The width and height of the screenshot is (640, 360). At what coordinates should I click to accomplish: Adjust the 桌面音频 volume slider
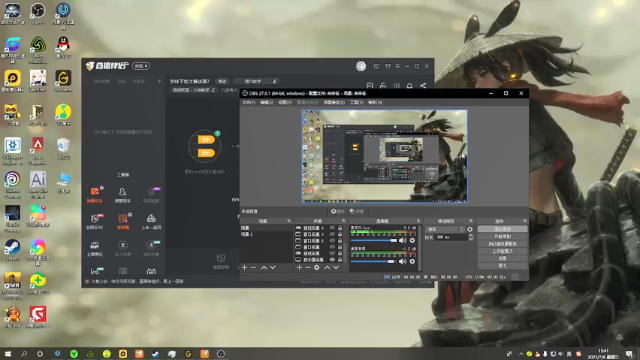click(x=373, y=261)
